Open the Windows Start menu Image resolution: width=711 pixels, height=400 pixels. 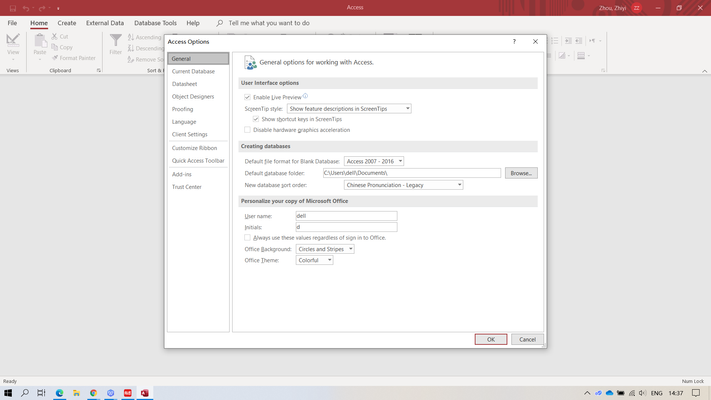click(8, 393)
